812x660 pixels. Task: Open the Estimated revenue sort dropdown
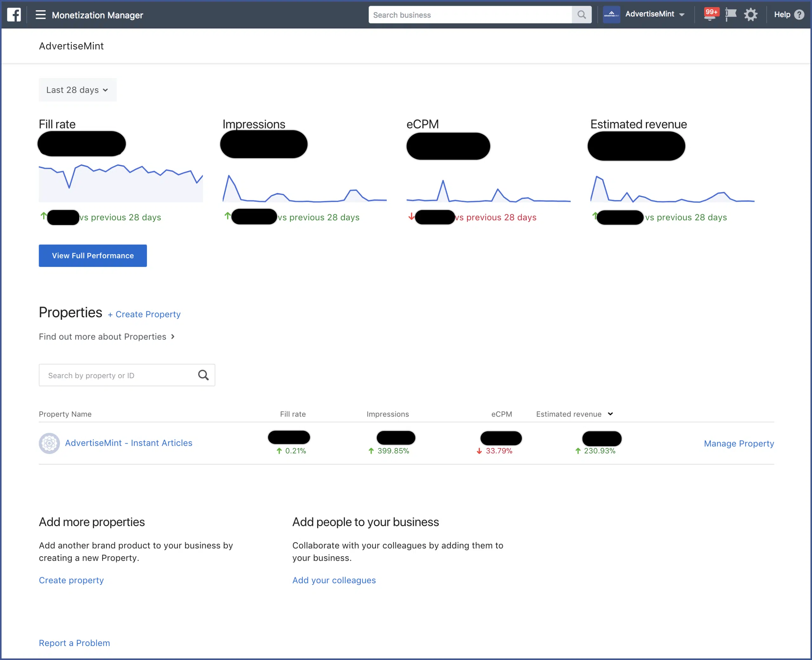coord(610,414)
